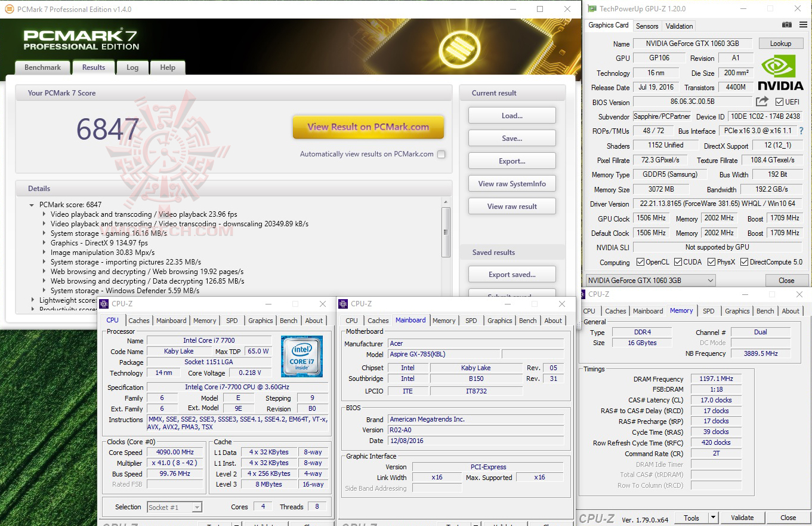
Task: Click the Load... button
Action: (512, 116)
